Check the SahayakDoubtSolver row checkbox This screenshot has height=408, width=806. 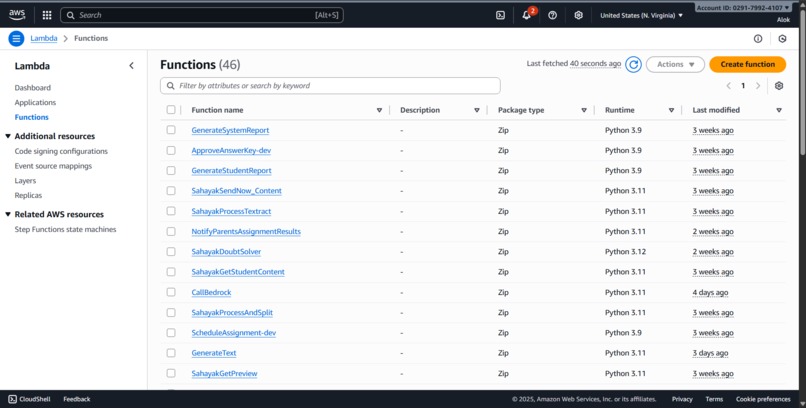coord(171,252)
